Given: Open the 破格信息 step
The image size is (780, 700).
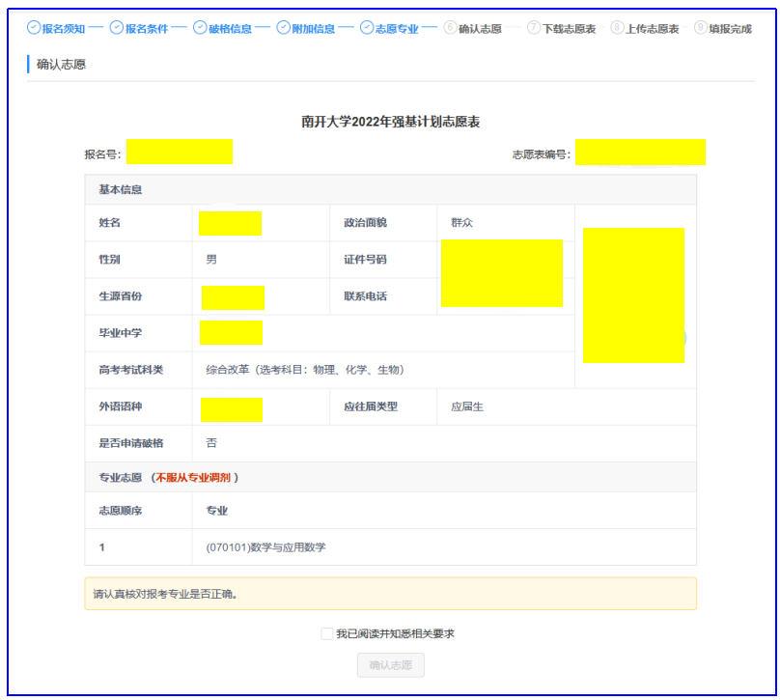Looking at the screenshot, I should [x=231, y=29].
